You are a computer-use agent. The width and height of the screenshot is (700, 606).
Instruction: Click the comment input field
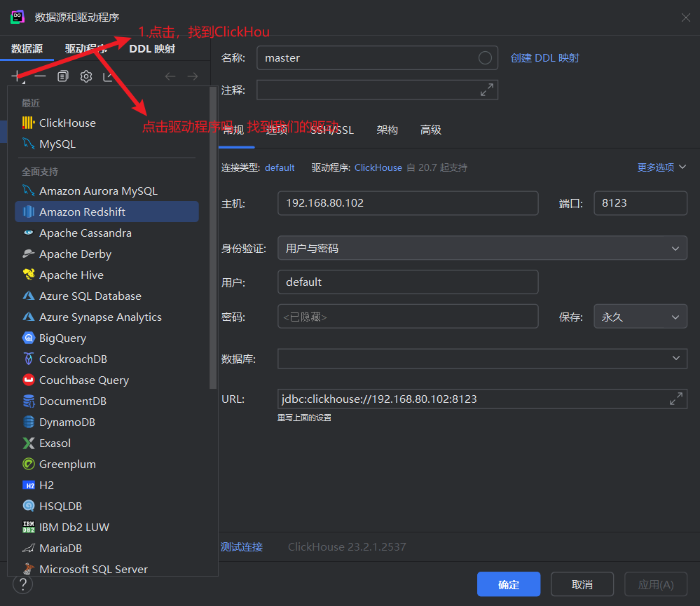point(377,90)
